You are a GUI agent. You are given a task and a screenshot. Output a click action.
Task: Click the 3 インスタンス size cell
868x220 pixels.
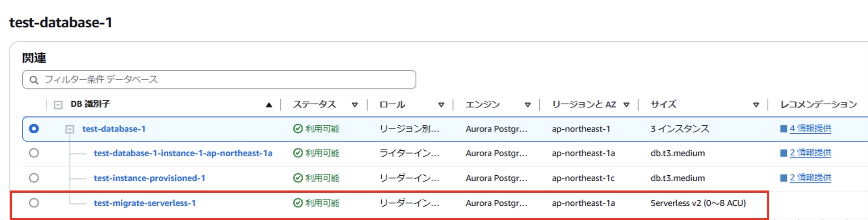tap(680, 129)
